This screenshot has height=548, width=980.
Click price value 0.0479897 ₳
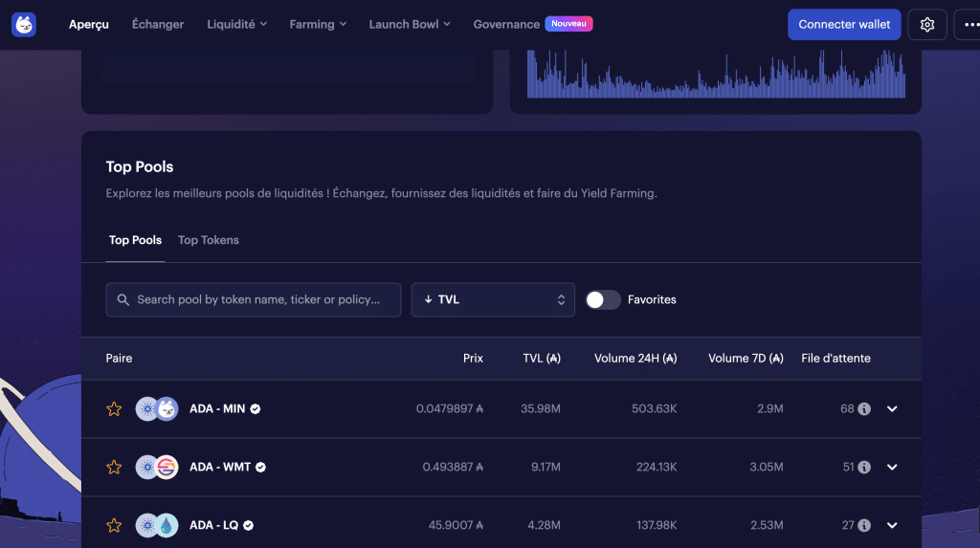[x=450, y=408]
